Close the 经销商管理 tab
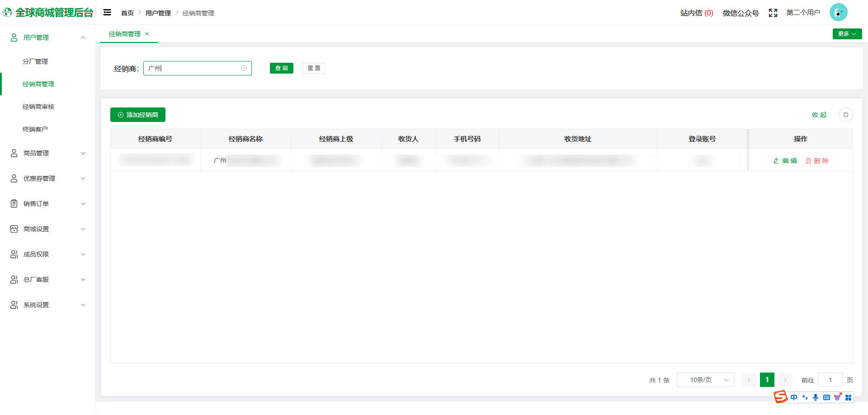Screen dimensions: 868x415 147,34
